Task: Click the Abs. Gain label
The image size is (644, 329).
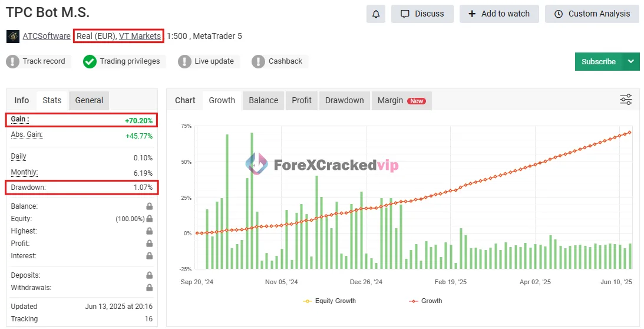Action: pyautogui.click(x=27, y=134)
